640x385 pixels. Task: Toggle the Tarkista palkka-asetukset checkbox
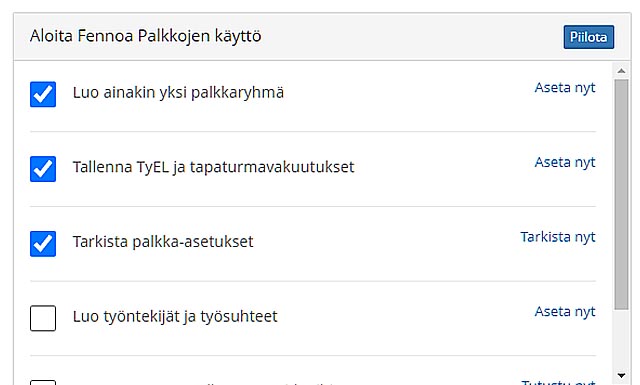click(x=43, y=244)
